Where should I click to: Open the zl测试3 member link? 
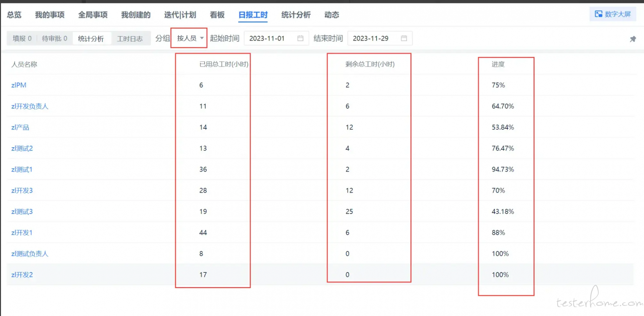(22, 212)
